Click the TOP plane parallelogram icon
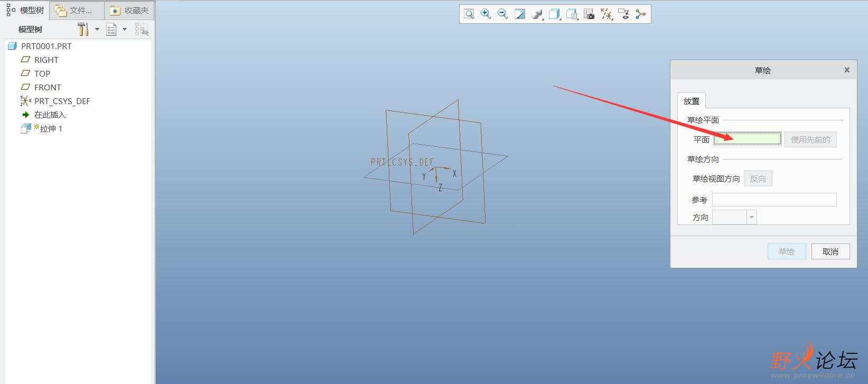This screenshot has height=384, width=868. point(25,73)
